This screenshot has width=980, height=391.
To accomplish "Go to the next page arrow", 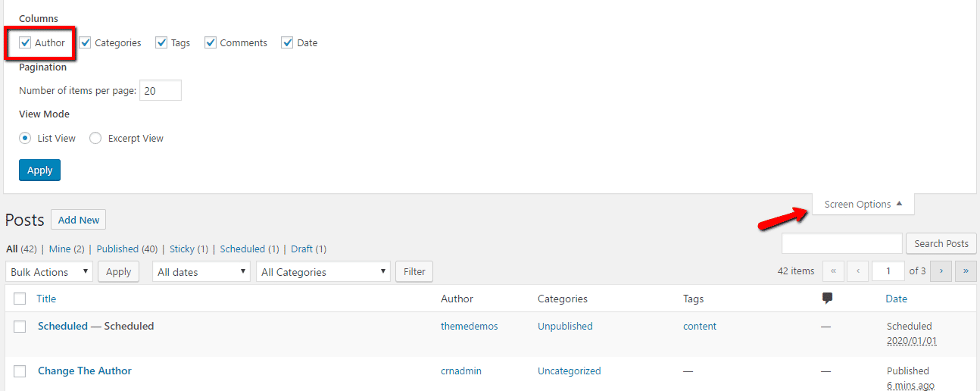I will [941, 271].
